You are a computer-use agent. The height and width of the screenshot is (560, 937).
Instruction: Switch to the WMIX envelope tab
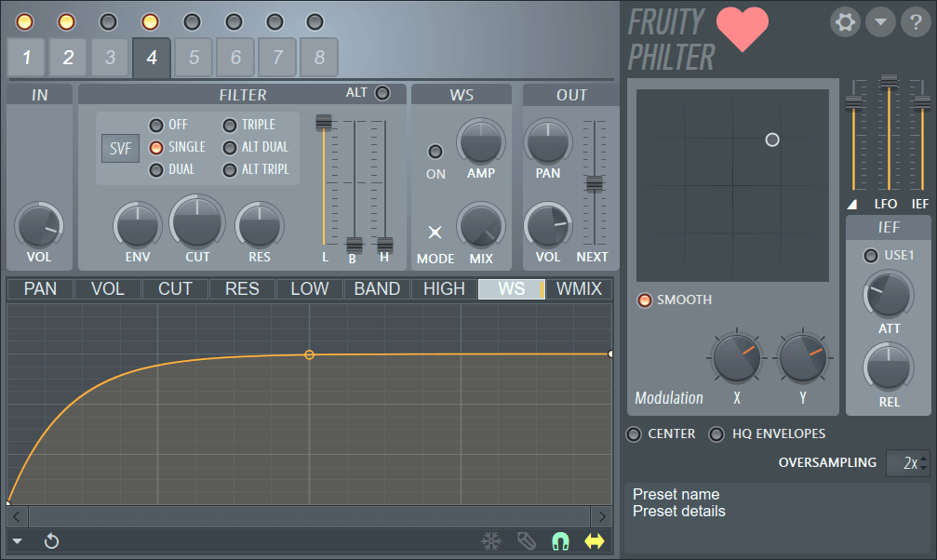(578, 288)
